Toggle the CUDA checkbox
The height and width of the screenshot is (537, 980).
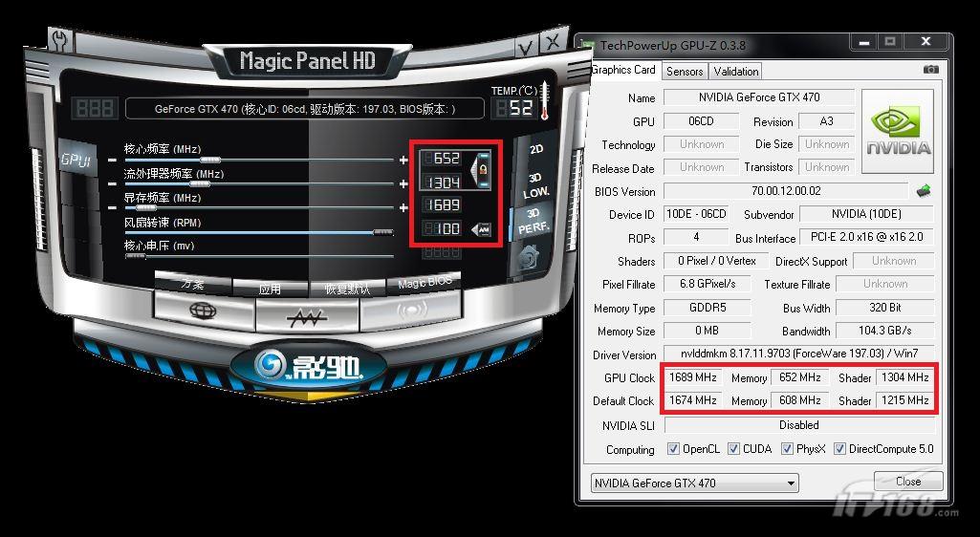[733, 449]
